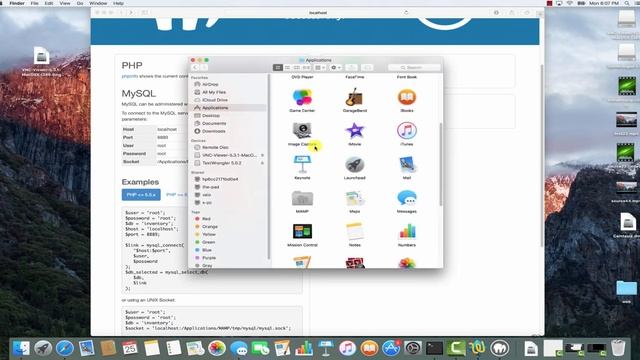Click Terminal icon in the Dock
Screen dimensions: 640x360
(x=434, y=348)
